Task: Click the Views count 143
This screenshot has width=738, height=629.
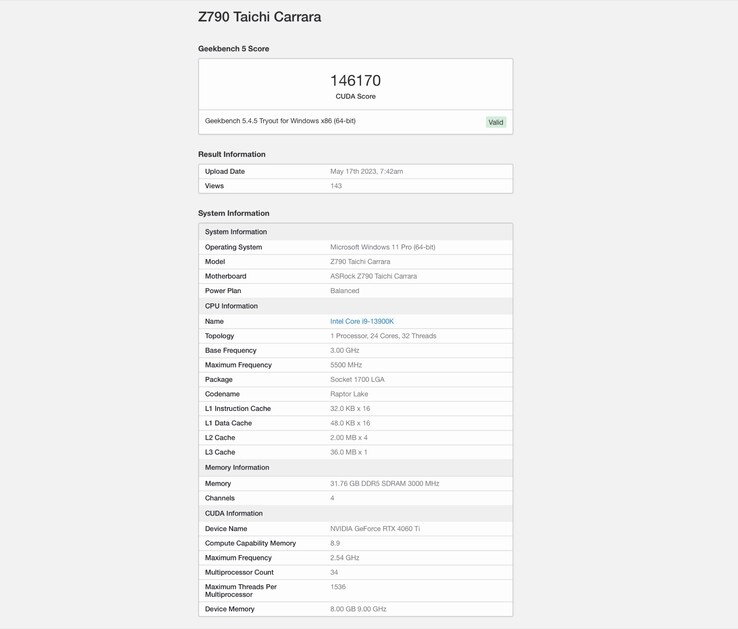Action: (336, 186)
